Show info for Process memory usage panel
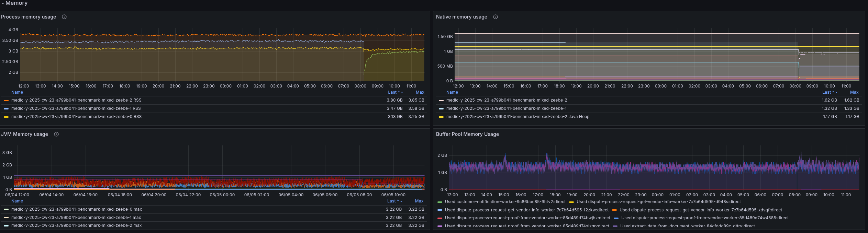Viewport: 868px width, 233px height. tap(64, 17)
